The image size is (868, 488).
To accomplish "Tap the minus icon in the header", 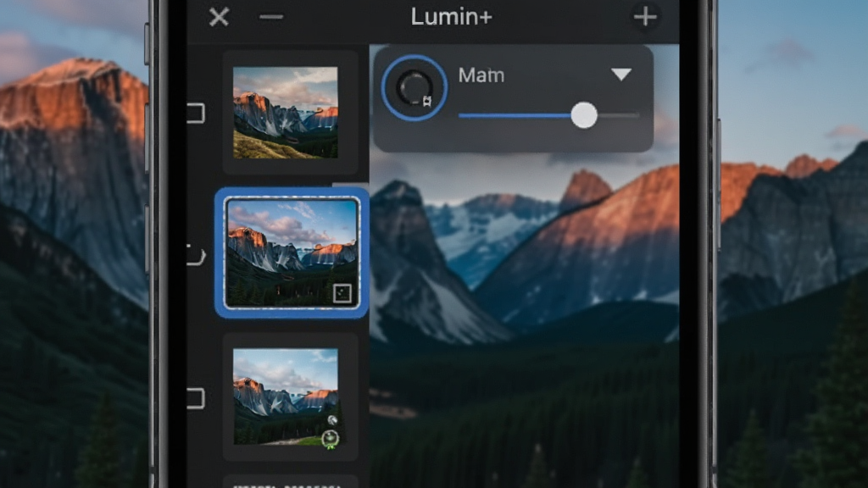I will click(x=271, y=17).
